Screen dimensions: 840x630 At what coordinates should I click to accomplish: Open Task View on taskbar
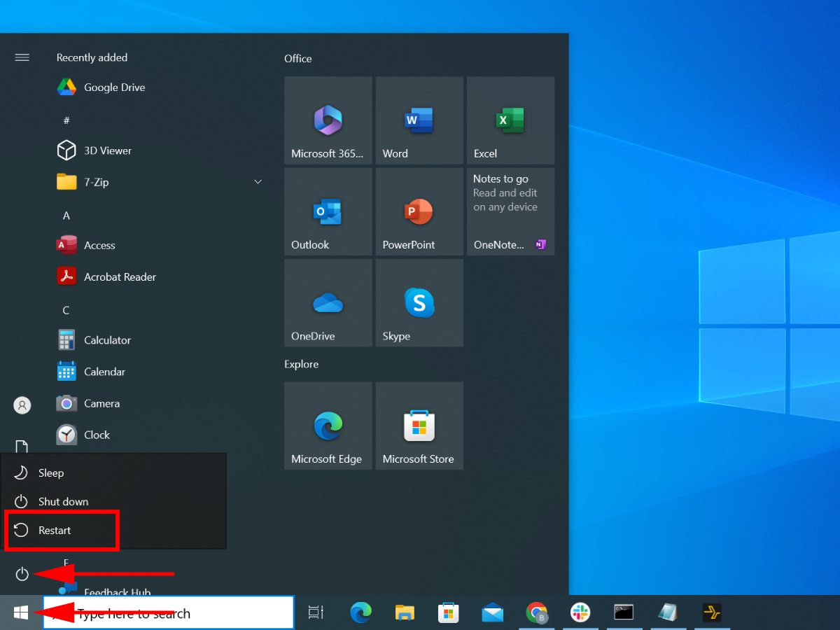click(x=316, y=613)
